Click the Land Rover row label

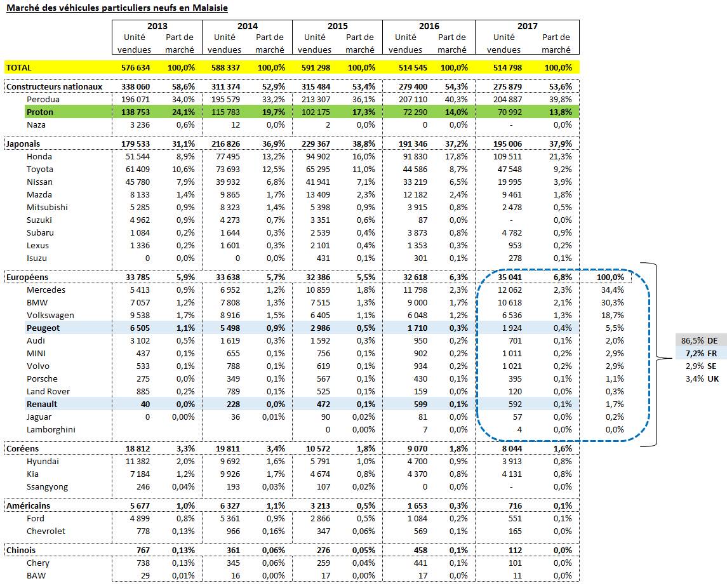coord(48,392)
